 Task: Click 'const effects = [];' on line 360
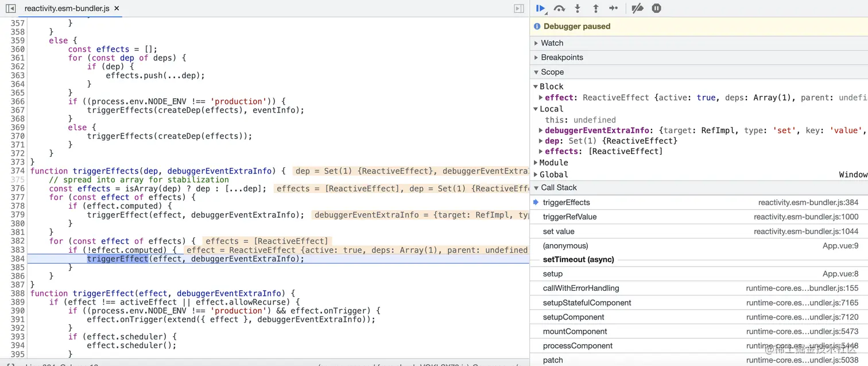tap(113, 49)
